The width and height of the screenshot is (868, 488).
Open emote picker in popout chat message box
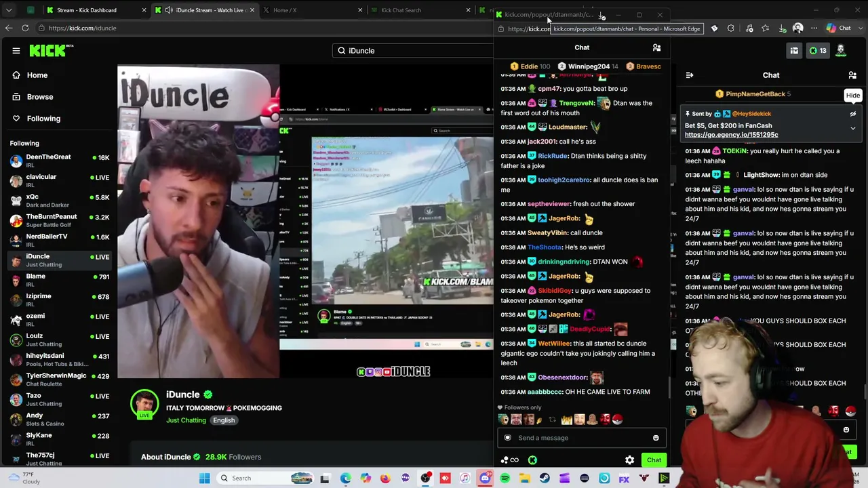tap(656, 438)
